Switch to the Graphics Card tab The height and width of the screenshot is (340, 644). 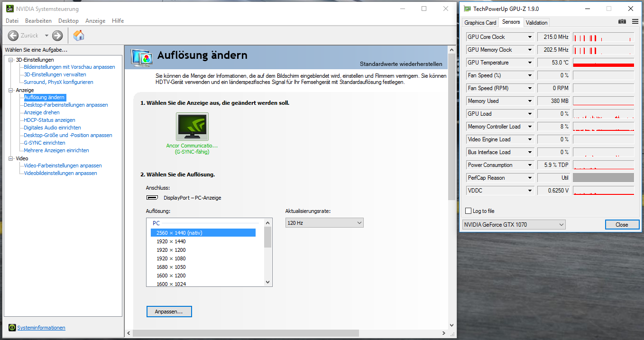(x=480, y=23)
